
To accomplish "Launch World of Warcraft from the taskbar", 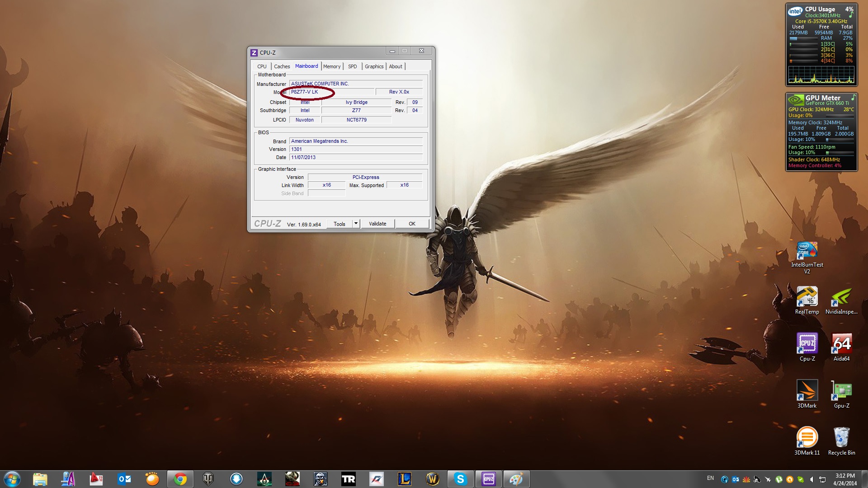I will pyautogui.click(x=432, y=479).
